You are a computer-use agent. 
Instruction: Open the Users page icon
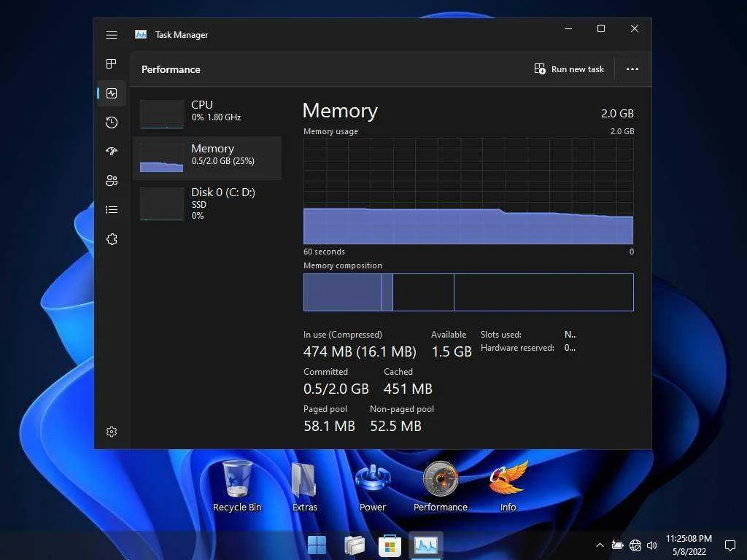tap(112, 181)
